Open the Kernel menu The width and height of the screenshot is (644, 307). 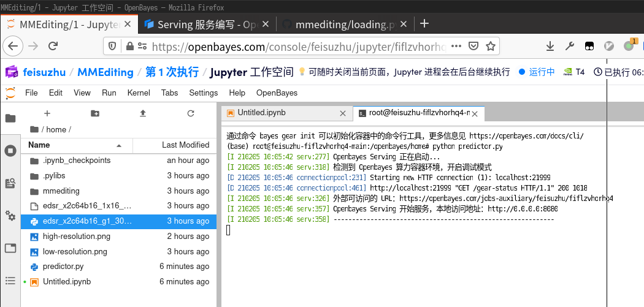(139, 93)
